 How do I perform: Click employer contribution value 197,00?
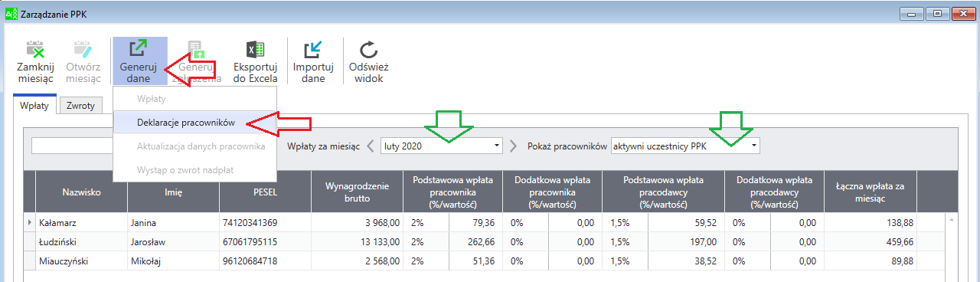(x=687, y=242)
